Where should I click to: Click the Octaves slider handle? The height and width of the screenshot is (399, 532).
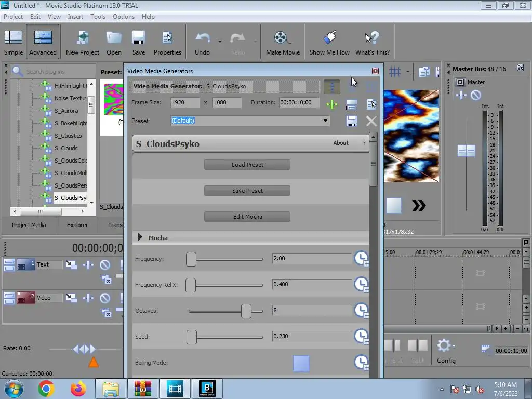click(246, 311)
